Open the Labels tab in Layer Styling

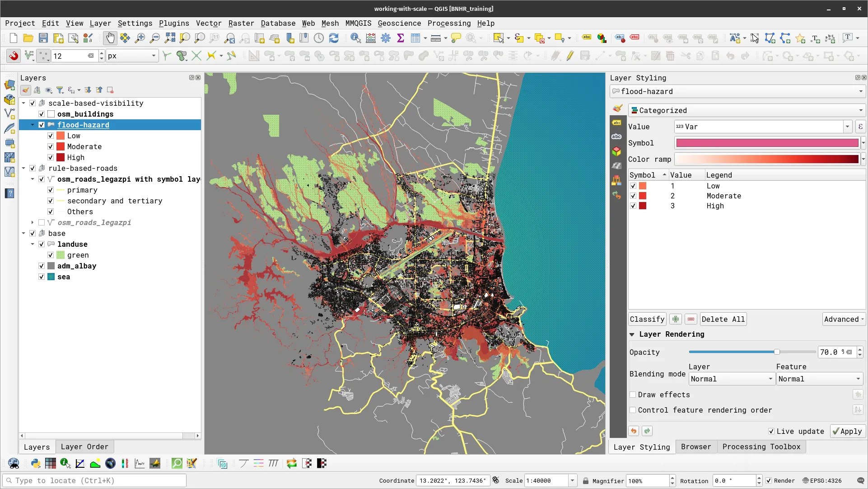click(617, 122)
